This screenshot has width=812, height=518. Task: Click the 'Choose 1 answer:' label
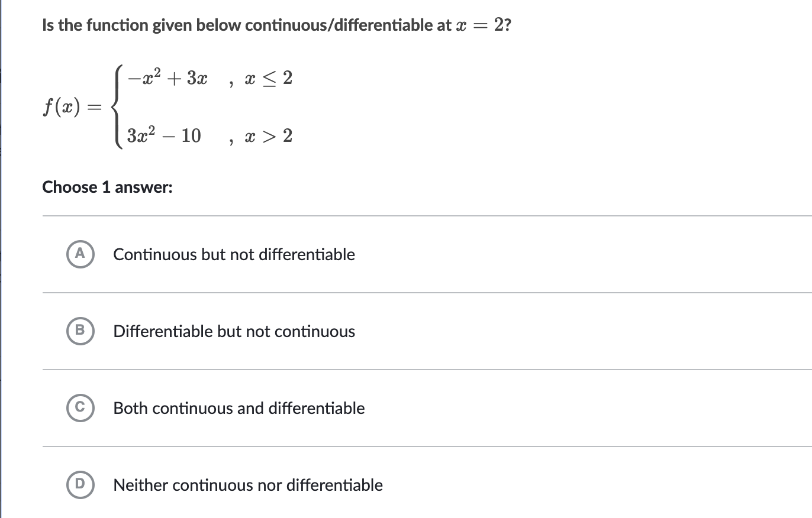click(107, 187)
